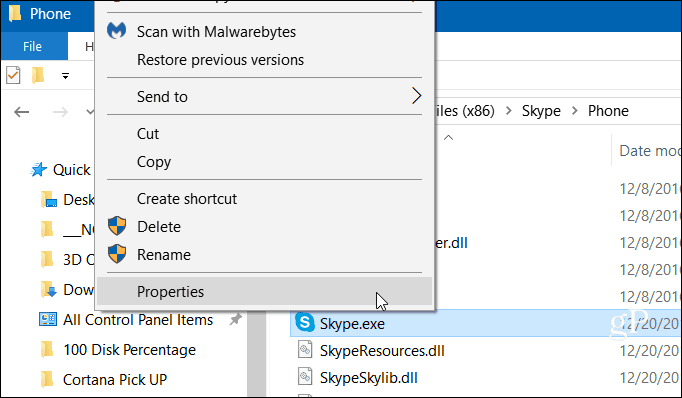
Task: Open the Cortana Pick UP folder
Action: click(x=115, y=380)
